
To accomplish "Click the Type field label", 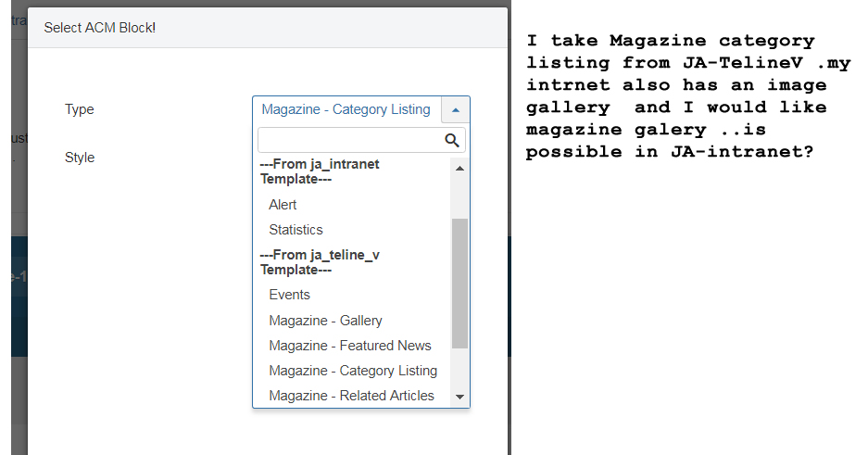I will [79, 109].
